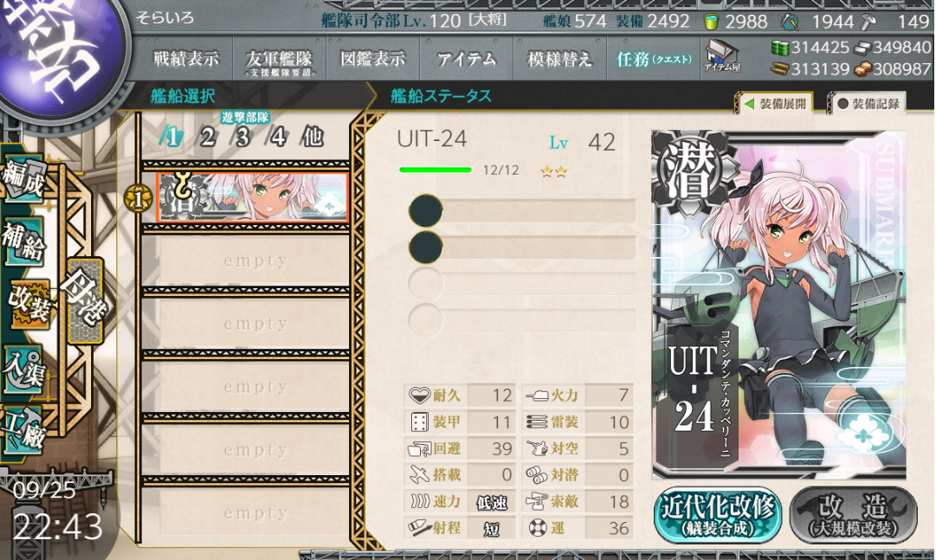Select the 補給 resupply icon
The height and width of the screenshot is (560, 936).
click(24, 240)
